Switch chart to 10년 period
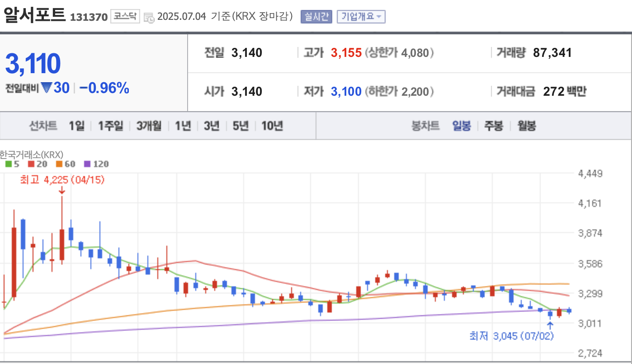Image resolution: width=632 pixels, height=364 pixels. 272,126
